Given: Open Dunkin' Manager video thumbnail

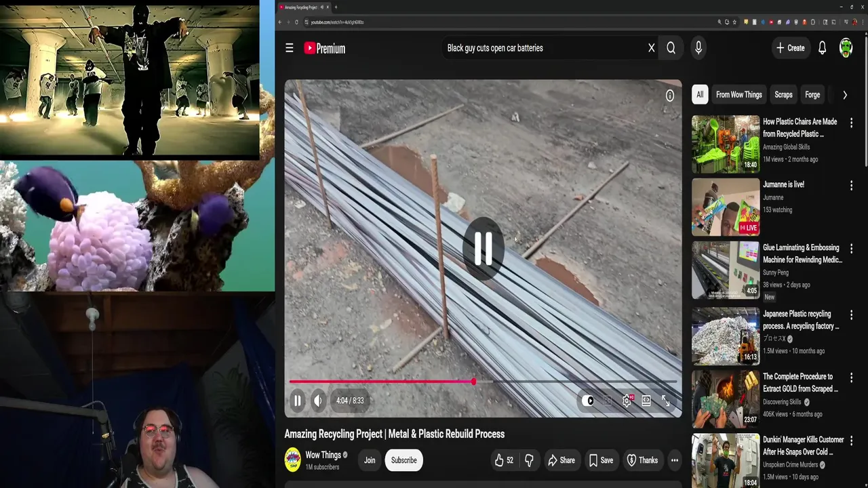Looking at the screenshot, I should 726,461.
